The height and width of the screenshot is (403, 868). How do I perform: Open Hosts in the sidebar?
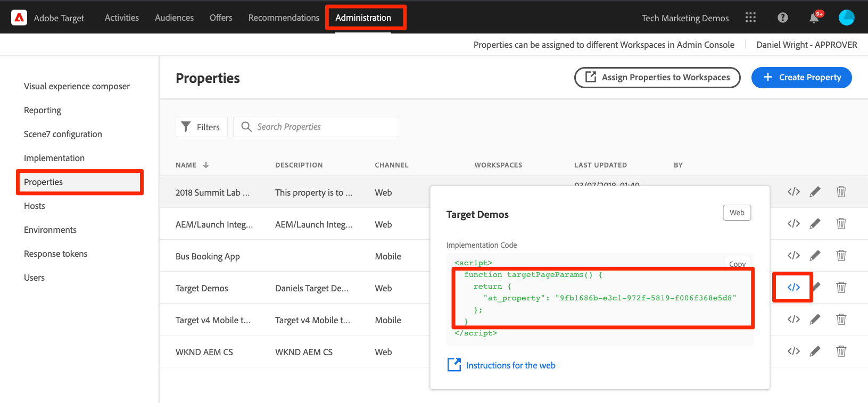[x=35, y=206]
